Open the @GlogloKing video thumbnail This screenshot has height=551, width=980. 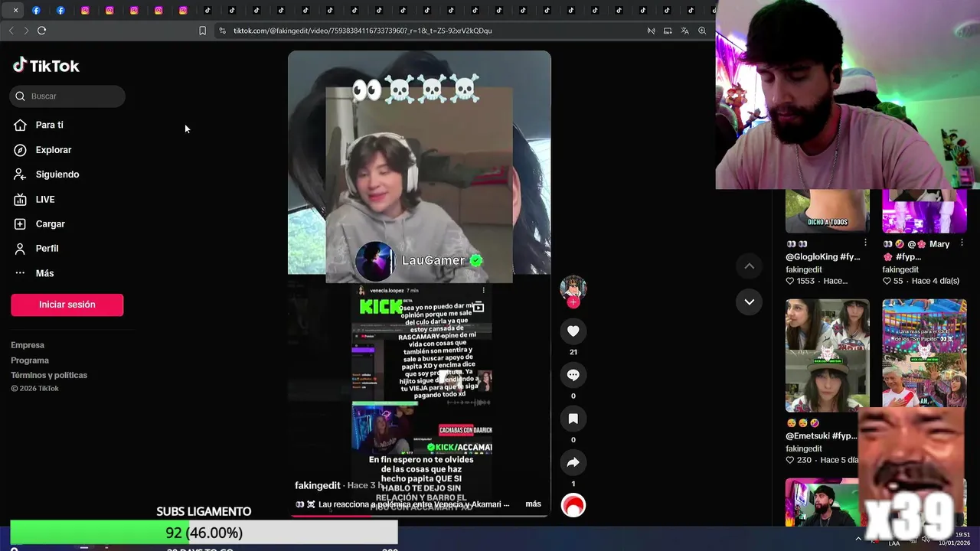[827, 211]
